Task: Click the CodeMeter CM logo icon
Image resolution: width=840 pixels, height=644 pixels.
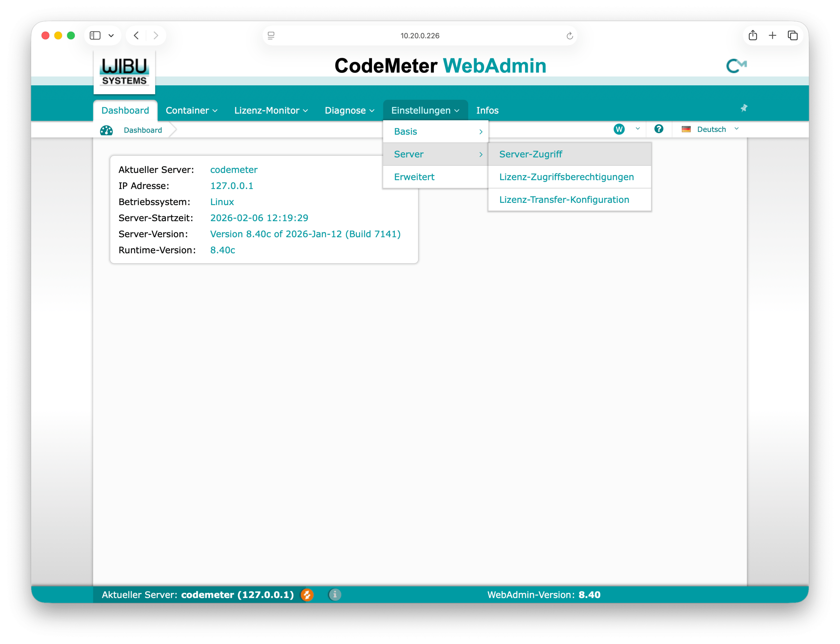Action: (736, 66)
